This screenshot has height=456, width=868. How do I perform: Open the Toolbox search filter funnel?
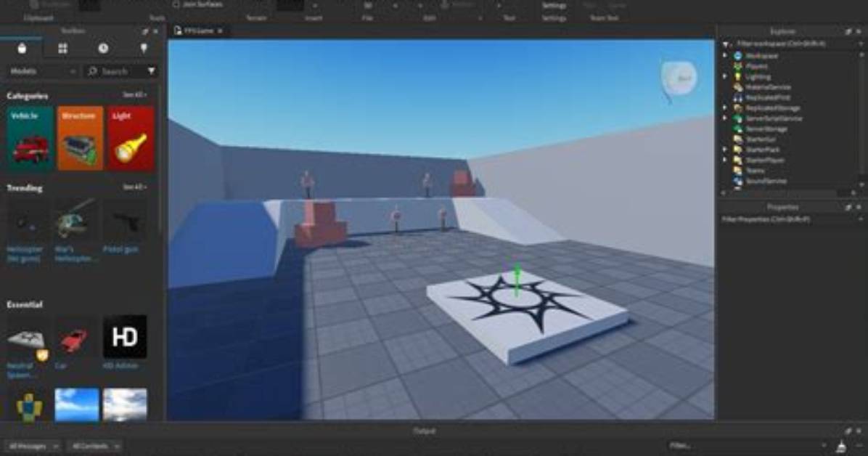pyautogui.click(x=151, y=71)
